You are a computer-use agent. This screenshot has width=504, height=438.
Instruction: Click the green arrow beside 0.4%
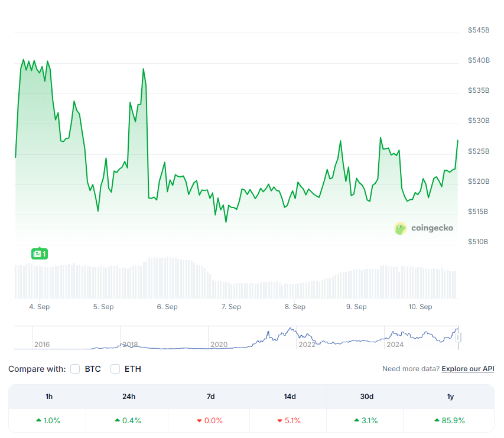click(x=118, y=420)
